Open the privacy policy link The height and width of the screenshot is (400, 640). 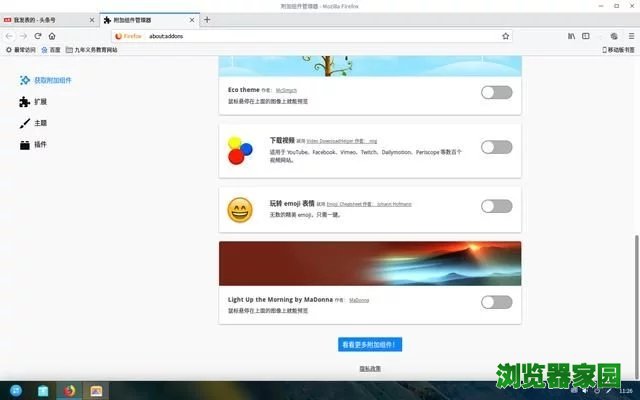point(370,369)
